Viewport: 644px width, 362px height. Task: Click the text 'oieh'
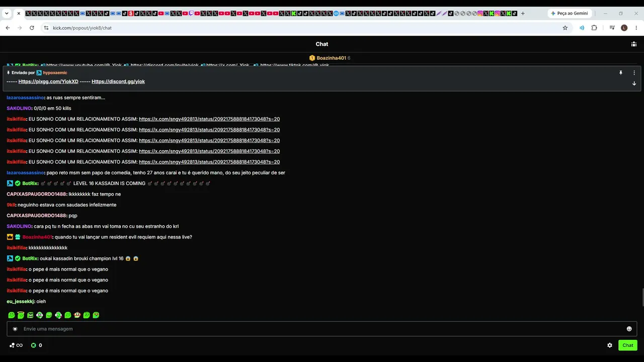[41, 302]
